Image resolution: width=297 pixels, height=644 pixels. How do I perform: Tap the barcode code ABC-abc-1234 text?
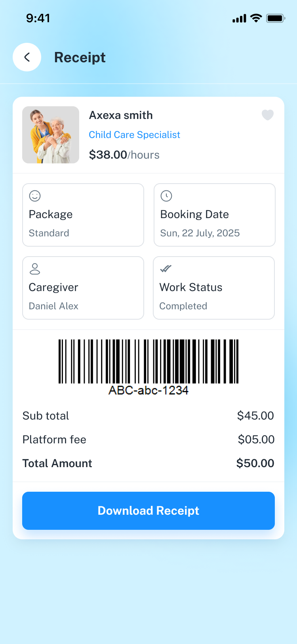(148, 391)
